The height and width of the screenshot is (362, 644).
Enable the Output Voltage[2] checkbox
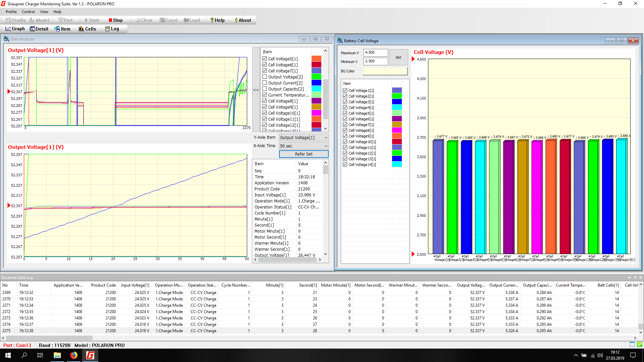[265, 77]
